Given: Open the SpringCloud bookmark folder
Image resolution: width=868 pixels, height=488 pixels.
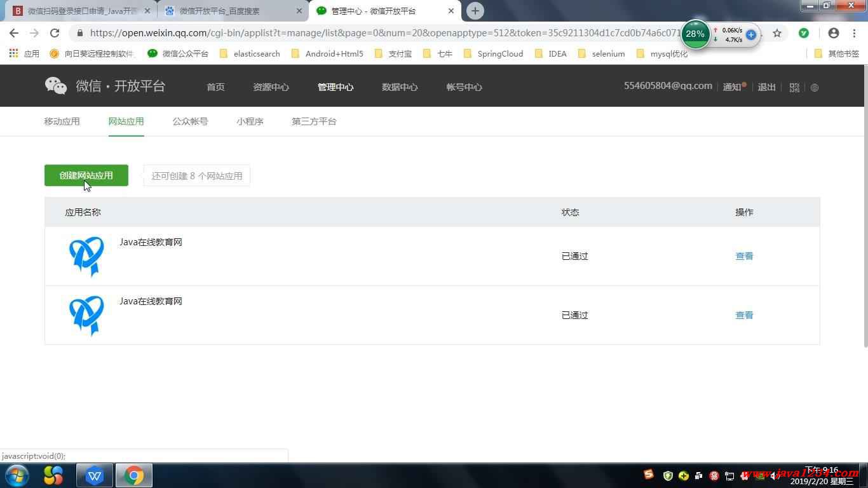Looking at the screenshot, I should pos(494,53).
